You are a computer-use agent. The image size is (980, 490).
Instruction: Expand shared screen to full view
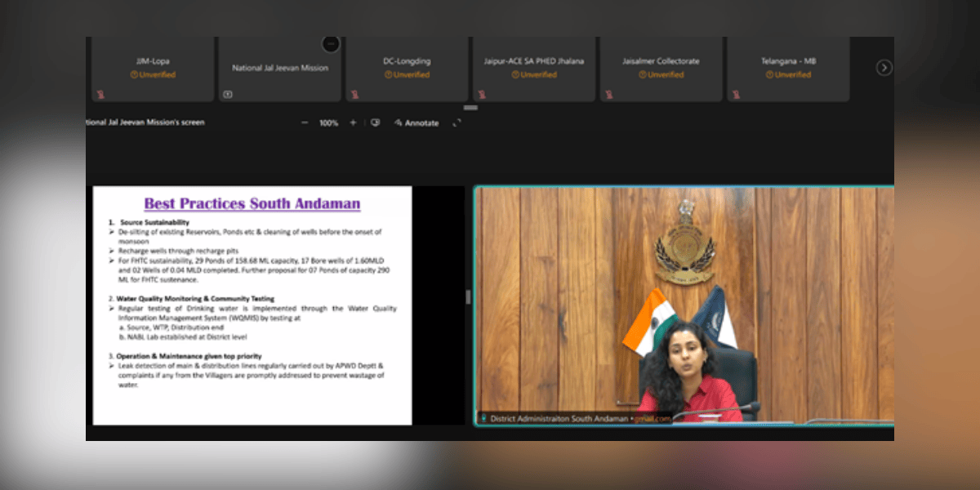[457, 123]
